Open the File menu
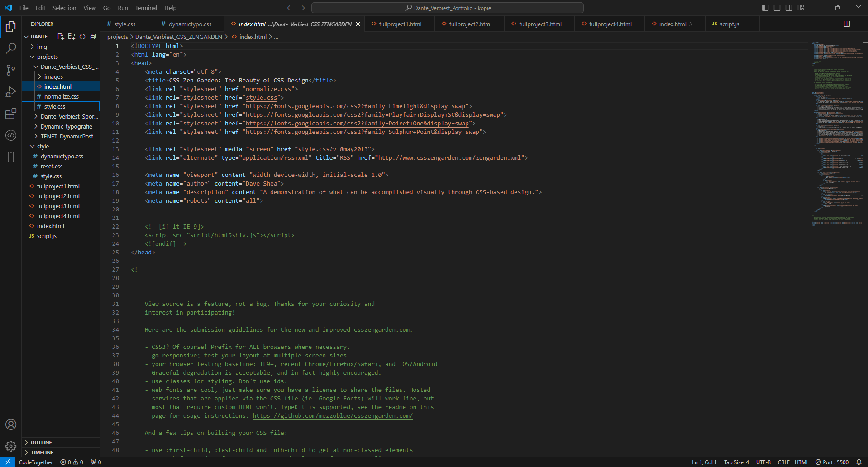This screenshot has height=467, width=868. pos(24,8)
